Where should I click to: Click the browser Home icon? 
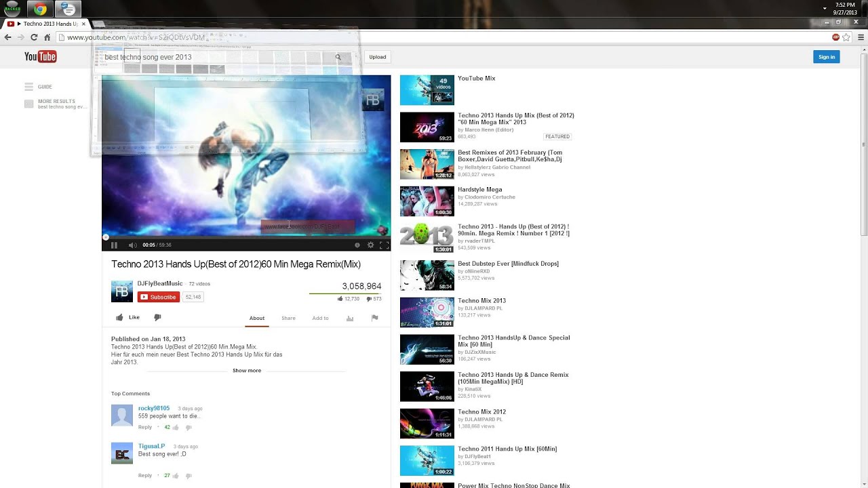[x=47, y=38]
